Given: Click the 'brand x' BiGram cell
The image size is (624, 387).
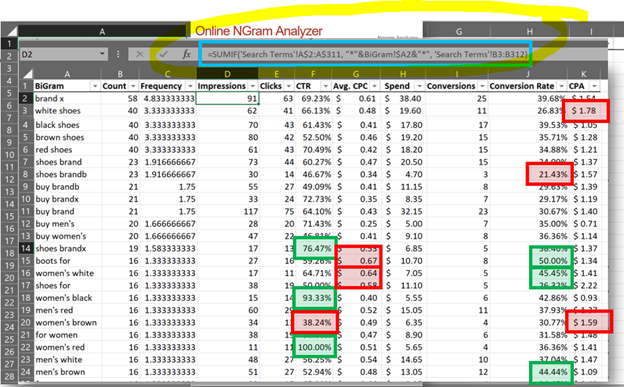Looking at the screenshot, I should (66, 98).
